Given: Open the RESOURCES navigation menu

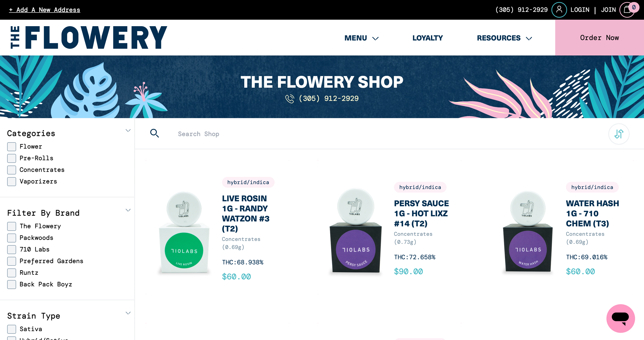Looking at the screenshot, I should (504, 38).
